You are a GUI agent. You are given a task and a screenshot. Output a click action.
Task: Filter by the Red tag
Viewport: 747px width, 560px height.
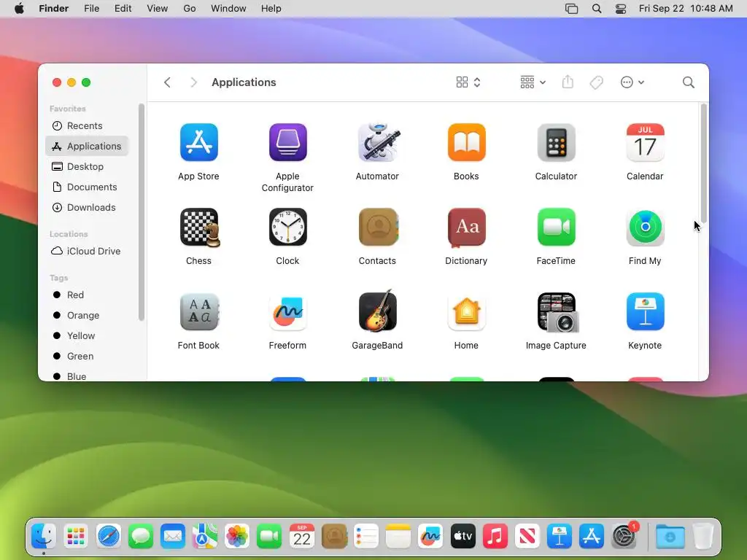click(88, 295)
